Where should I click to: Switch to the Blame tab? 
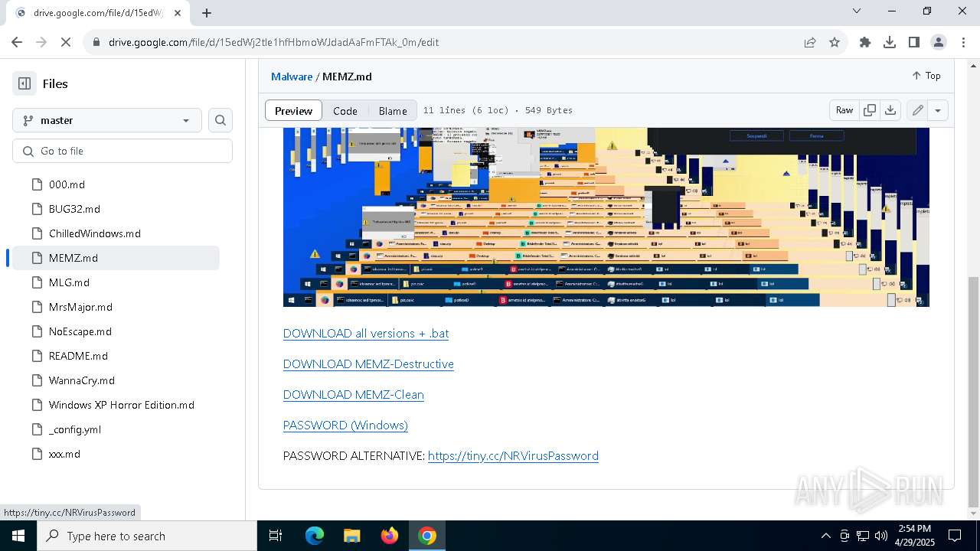point(393,110)
